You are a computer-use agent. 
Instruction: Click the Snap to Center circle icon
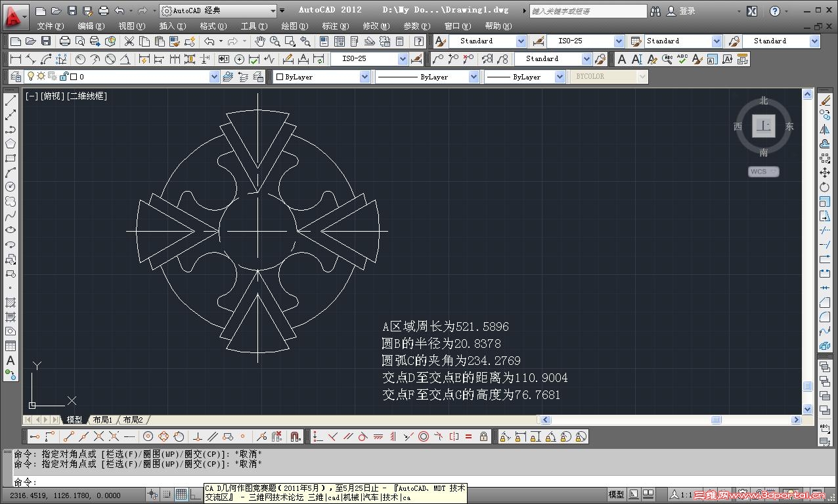(148, 436)
